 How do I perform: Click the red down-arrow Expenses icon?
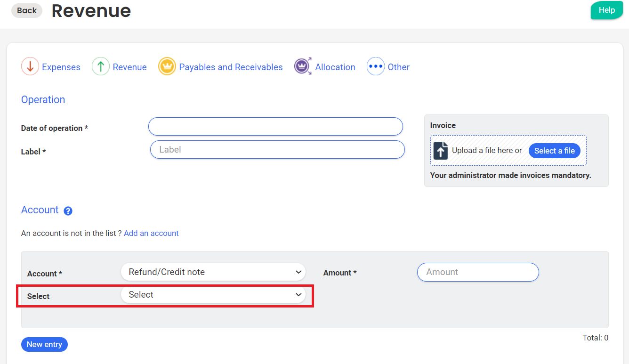[x=30, y=66]
